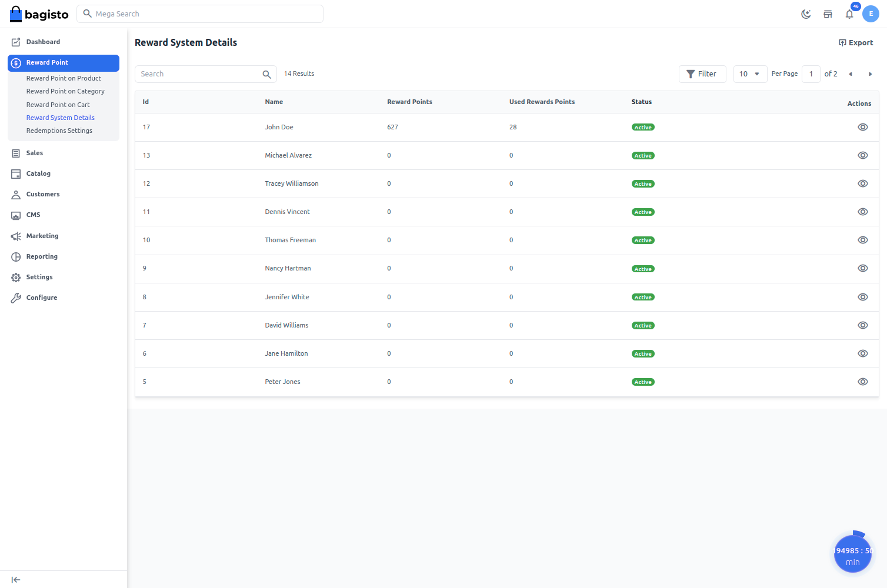
Task: View details for Thomas Freeman
Action: coord(863,240)
